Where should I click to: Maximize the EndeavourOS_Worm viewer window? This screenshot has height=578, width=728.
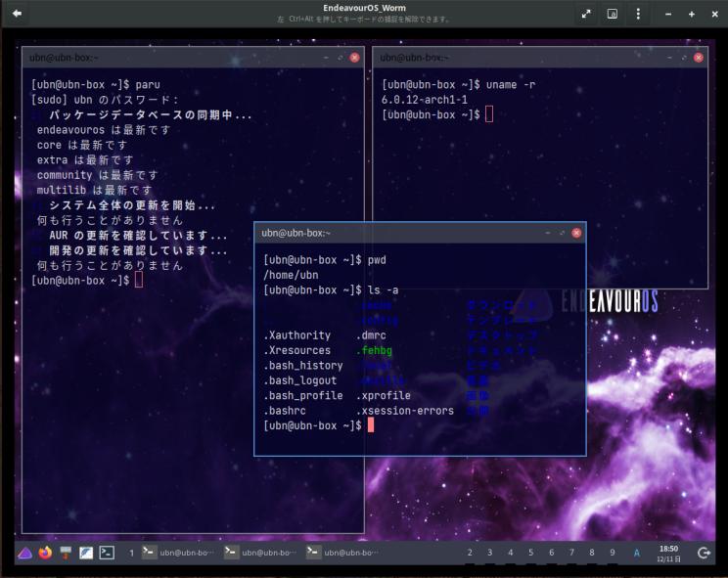[692, 15]
